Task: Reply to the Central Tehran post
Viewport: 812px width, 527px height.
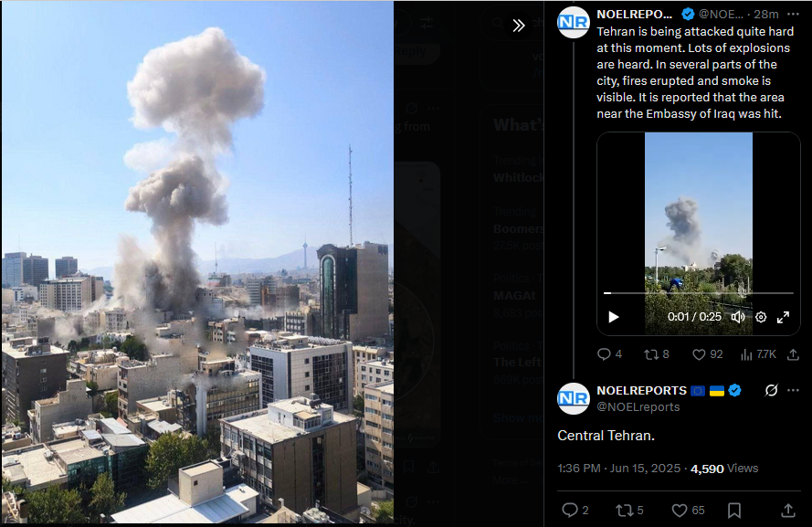Action: pos(575,510)
